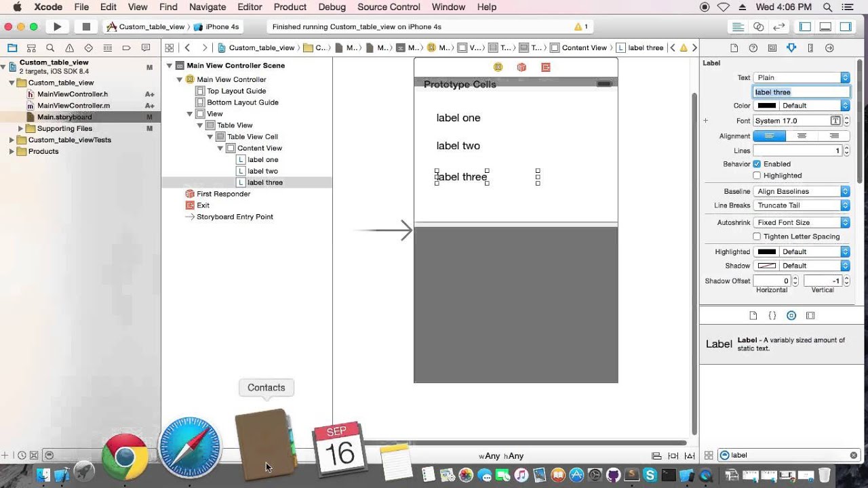Viewport: 868px width, 488px height.
Task: Open the Find navigator magnifier icon
Action: 50,48
